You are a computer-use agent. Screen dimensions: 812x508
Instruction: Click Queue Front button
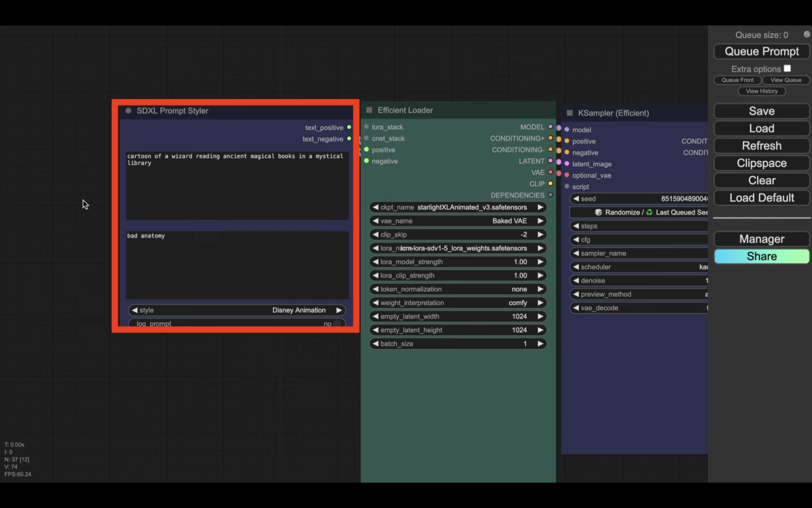click(737, 80)
